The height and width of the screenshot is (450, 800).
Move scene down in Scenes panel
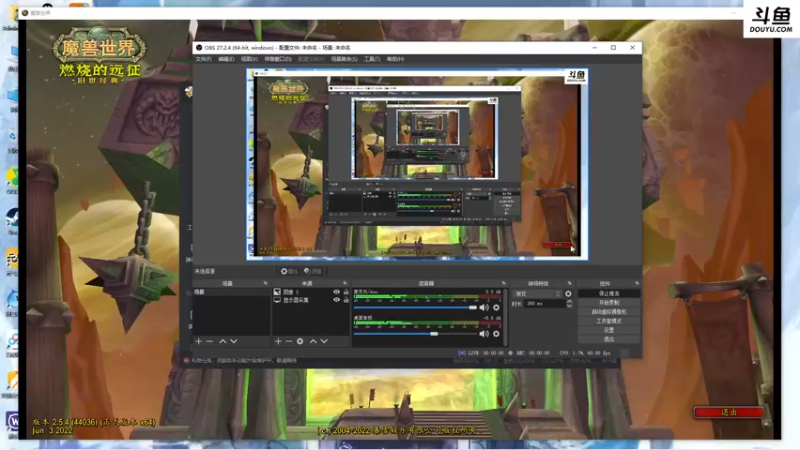(x=234, y=341)
